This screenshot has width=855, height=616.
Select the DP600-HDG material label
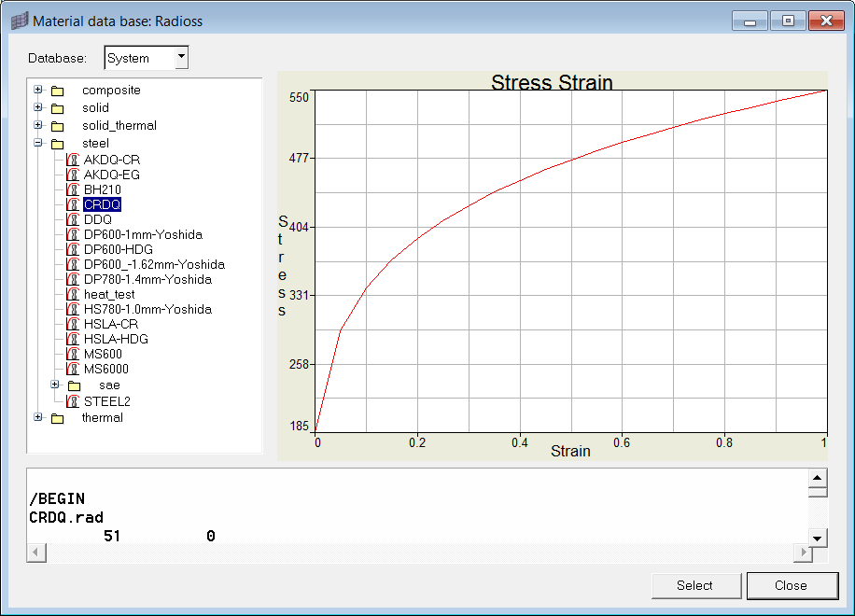tap(119, 249)
